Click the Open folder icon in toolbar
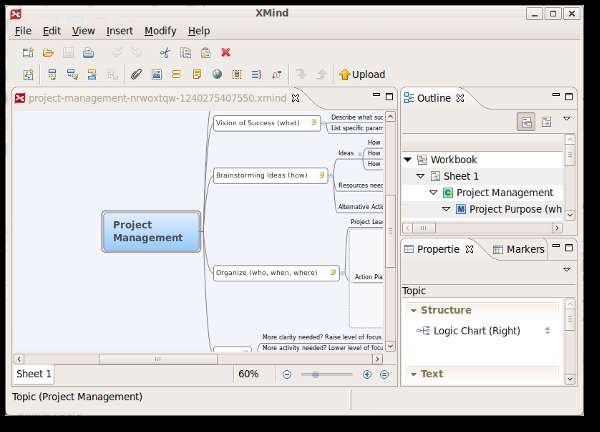The image size is (600, 432). [47, 52]
